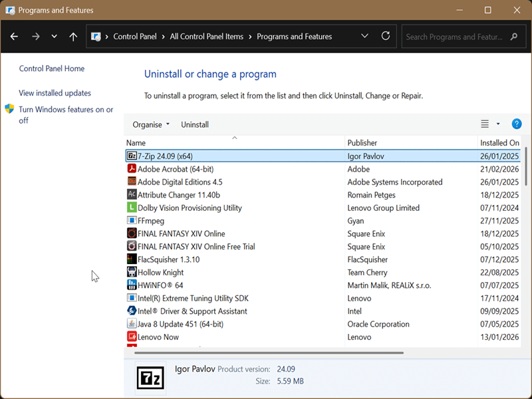
Task: Expand the address bar history dropdown
Action: 364,36
